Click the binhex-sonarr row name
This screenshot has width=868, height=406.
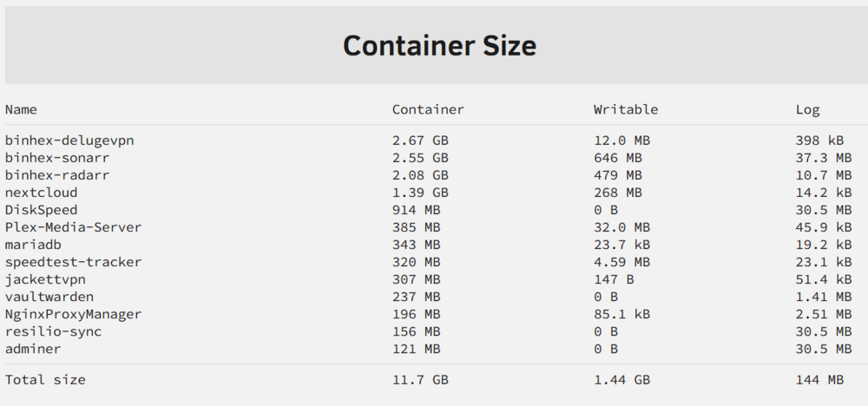click(x=57, y=158)
